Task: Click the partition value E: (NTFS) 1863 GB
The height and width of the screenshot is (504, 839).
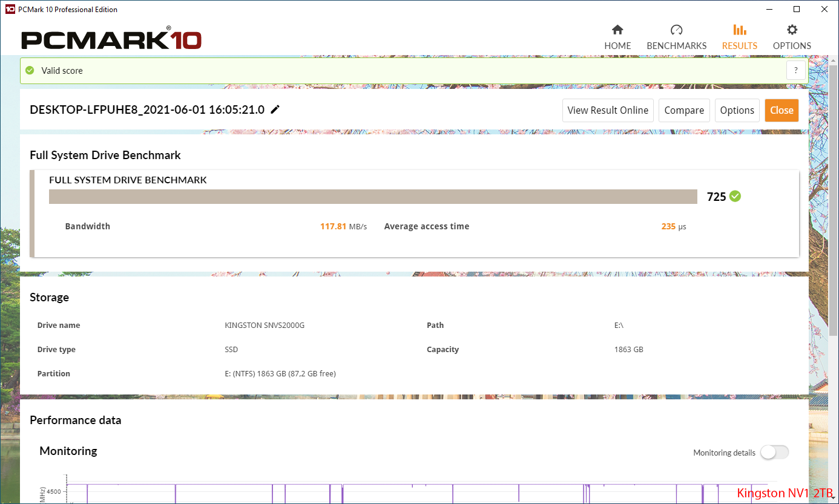Action: (x=280, y=374)
